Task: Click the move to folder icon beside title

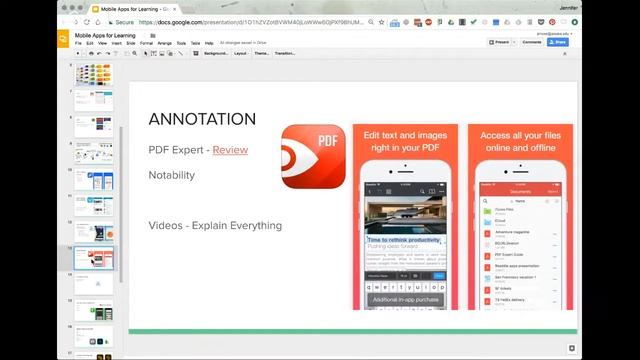Action: click(x=153, y=36)
